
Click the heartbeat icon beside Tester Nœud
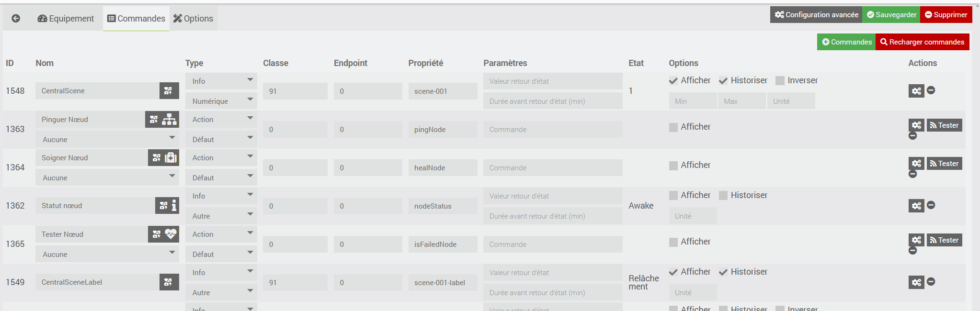(x=171, y=234)
